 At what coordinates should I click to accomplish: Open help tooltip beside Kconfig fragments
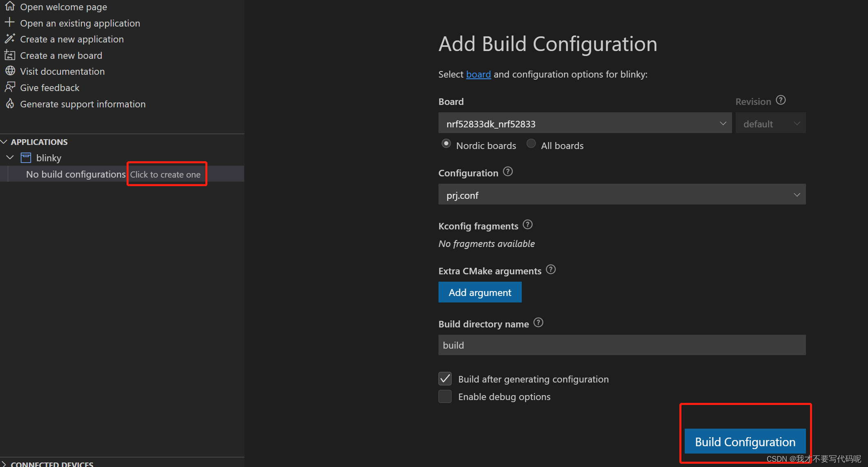527,225
